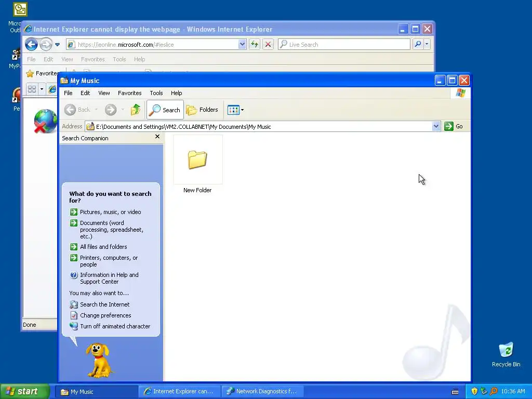The image size is (532, 399).
Task: Click the My Music title bar folder icon
Action: pos(64,81)
